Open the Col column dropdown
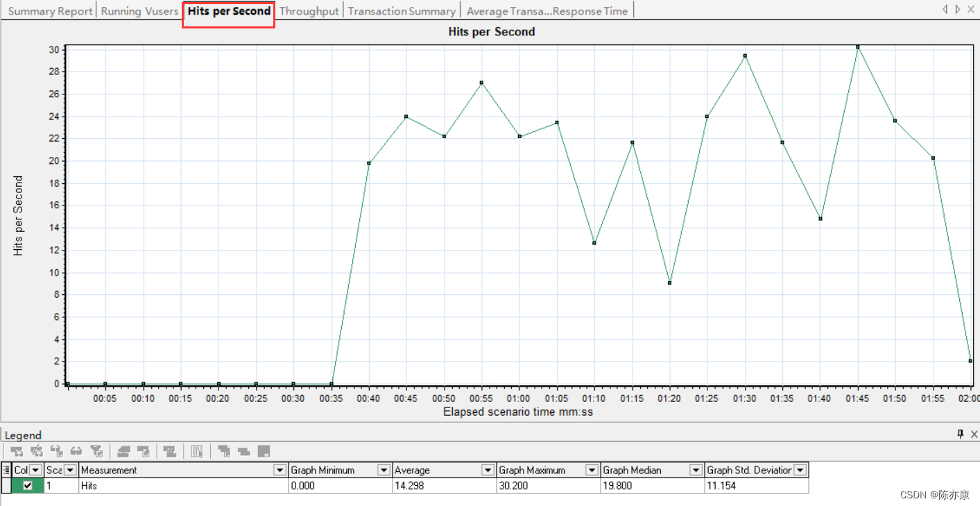The width and height of the screenshot is (980, 506). coord(35,470)
